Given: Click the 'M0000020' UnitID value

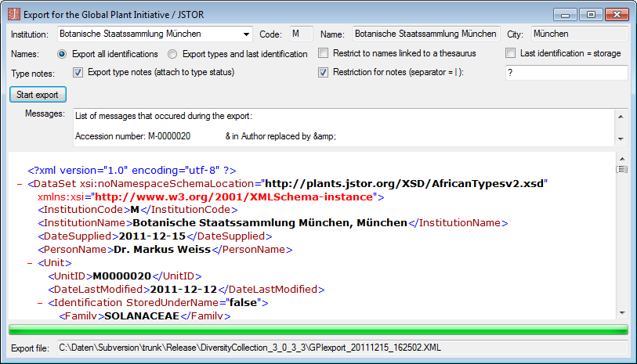Looking at the screenshot, I should click(122, 276).
